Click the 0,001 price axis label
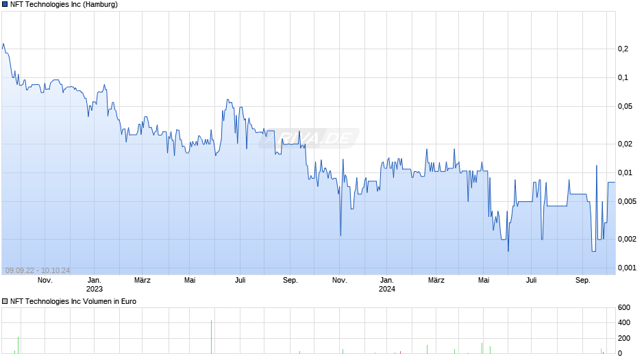The image size is (644, 360). point(627,268)
